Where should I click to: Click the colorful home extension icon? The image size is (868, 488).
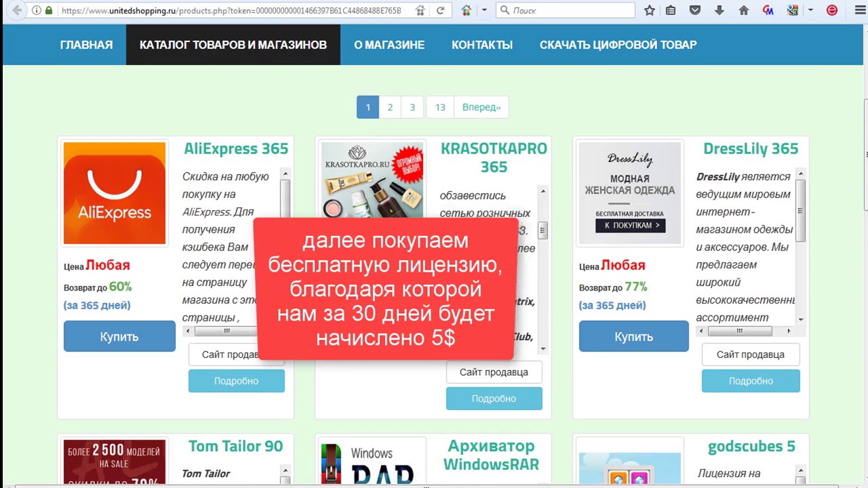(467, 10)
